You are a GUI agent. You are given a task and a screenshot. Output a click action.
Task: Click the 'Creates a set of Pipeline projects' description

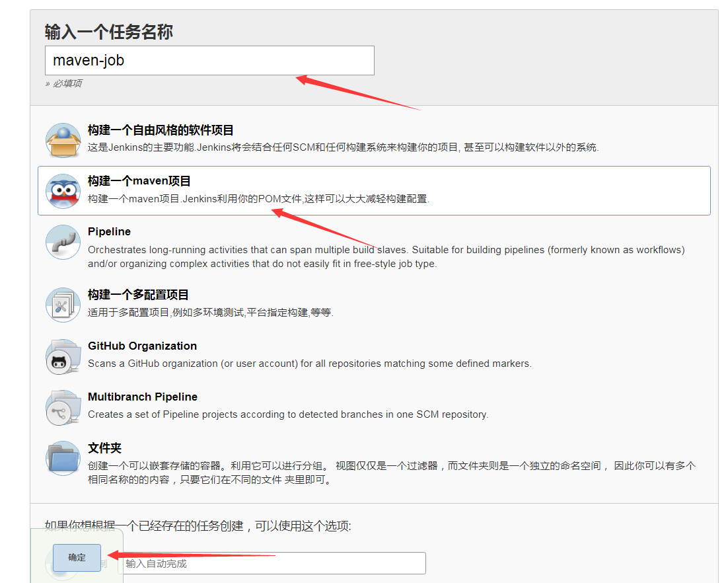pyautogui.click(x=288, y=414)
